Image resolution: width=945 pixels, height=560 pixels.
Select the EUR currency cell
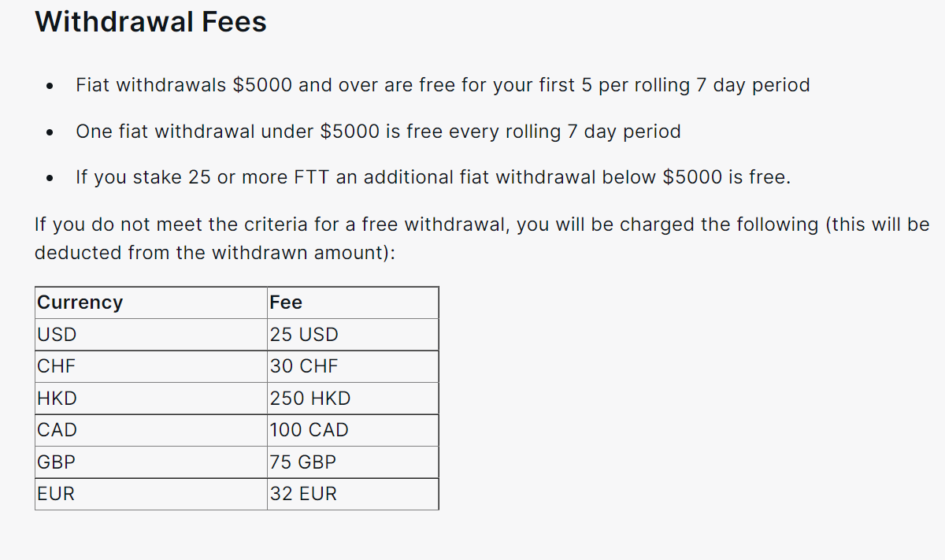click(x=56, y=494)
